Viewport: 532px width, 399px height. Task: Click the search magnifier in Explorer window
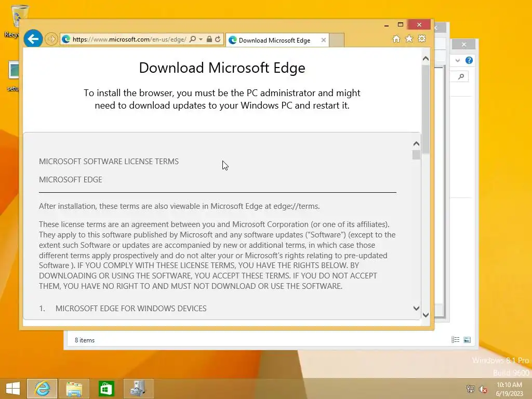pos(461,76)
